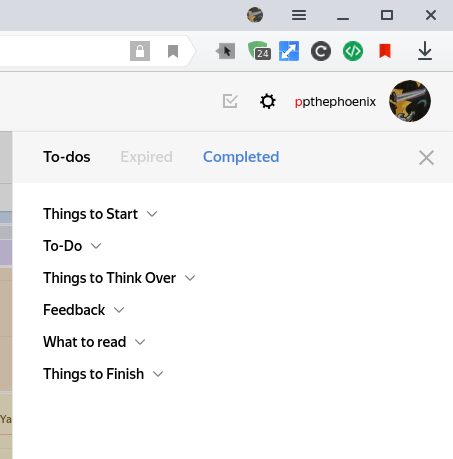Expand the Things to Start list
The image size is (453, 459).
[100, 214]
